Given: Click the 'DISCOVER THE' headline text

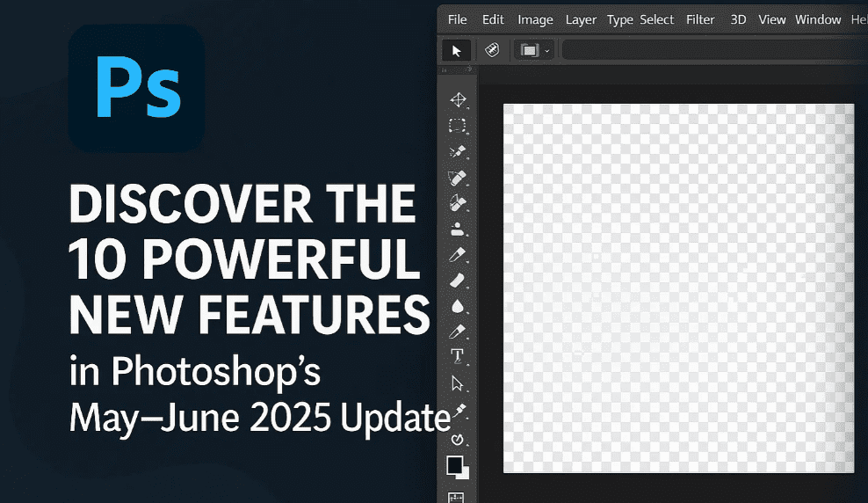Looking at the screenshot, I should point(242,203).
